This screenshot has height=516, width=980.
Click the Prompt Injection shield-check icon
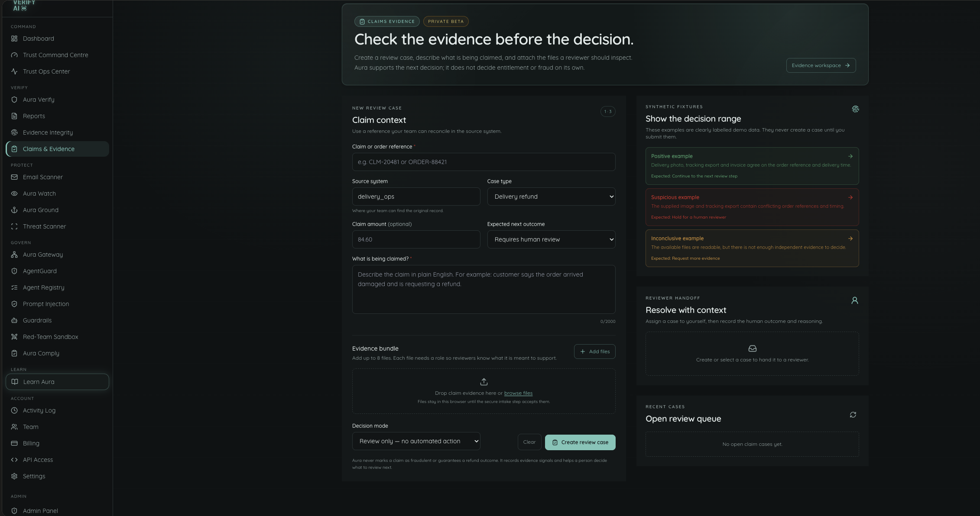tap(14, 304)
